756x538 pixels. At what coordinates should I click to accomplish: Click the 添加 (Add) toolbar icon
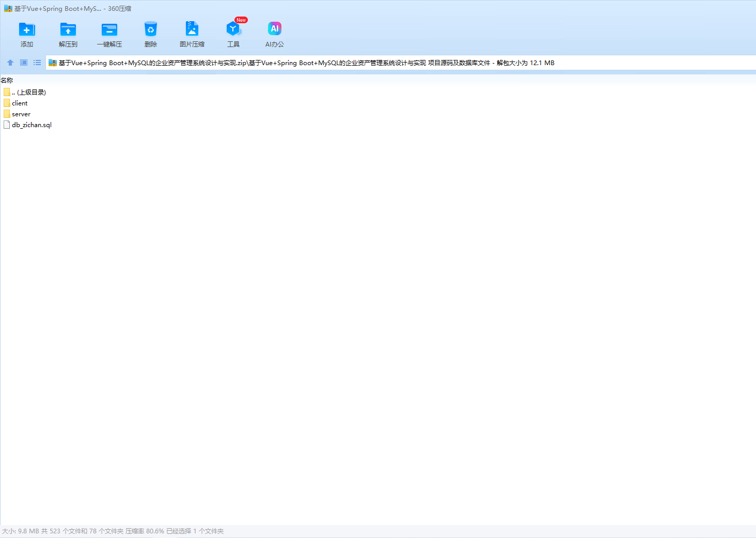[27, 29]
